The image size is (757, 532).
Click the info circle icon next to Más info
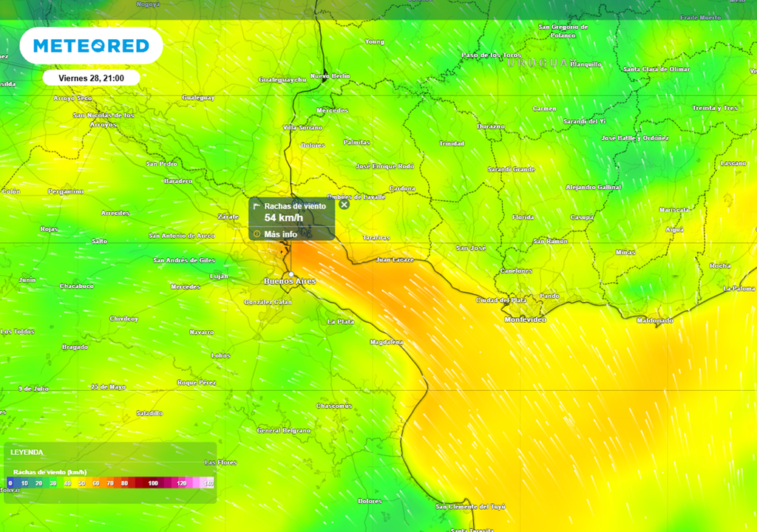[x=257, y=233]
